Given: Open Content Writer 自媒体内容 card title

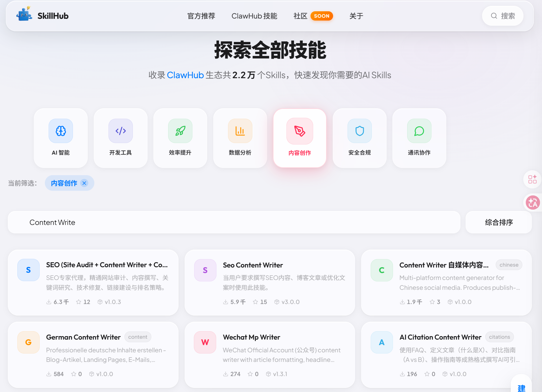Looking at the screenshot, I should [444, 265].
